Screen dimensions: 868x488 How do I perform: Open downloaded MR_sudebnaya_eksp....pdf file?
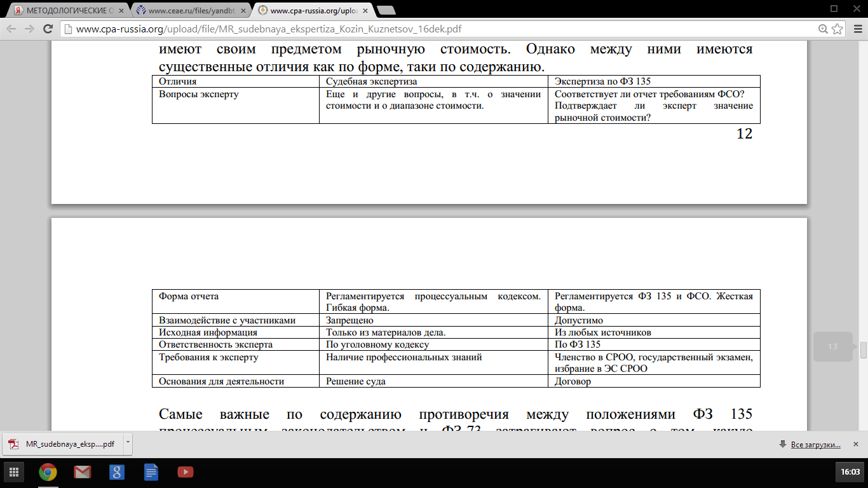coord(63,444)
